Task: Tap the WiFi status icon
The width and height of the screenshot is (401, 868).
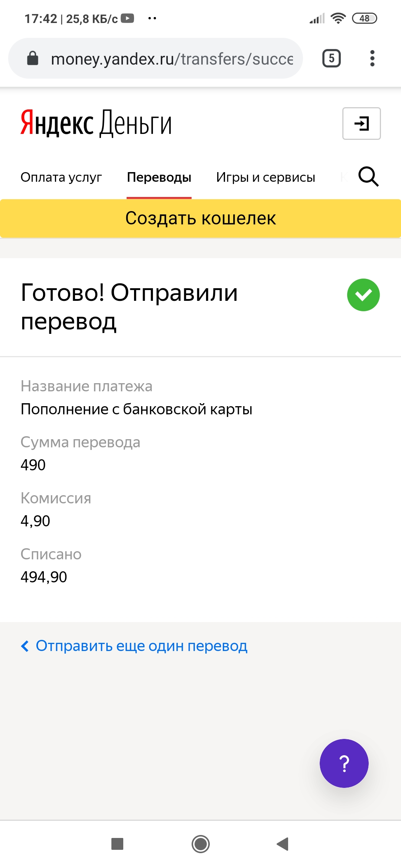Action: [x=338, y=18]
